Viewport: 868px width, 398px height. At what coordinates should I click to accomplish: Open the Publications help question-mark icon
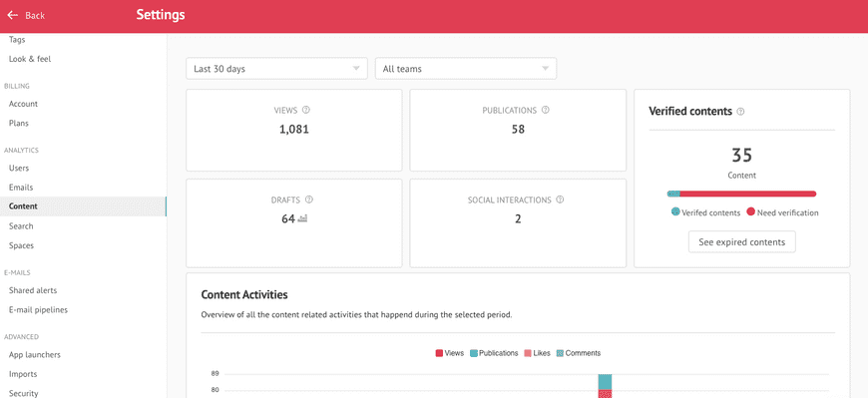point(546,110)
